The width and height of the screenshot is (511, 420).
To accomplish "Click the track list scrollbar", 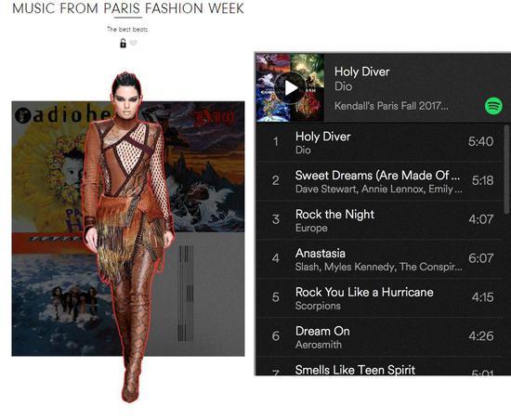I will 506,169.
